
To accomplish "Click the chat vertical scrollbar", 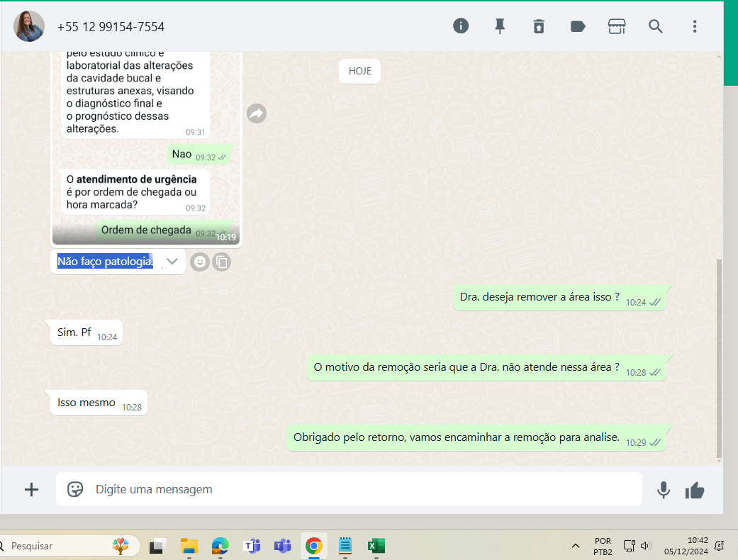I will pos(719,358).
